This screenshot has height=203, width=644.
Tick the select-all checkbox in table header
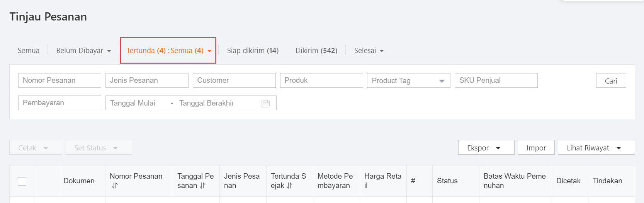(x=22, y=181)
